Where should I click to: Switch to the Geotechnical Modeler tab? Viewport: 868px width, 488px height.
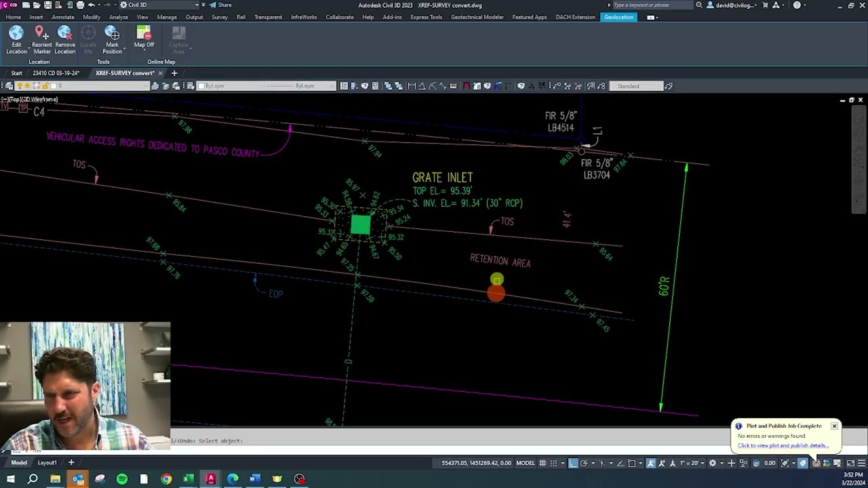[x=477, y=17]
